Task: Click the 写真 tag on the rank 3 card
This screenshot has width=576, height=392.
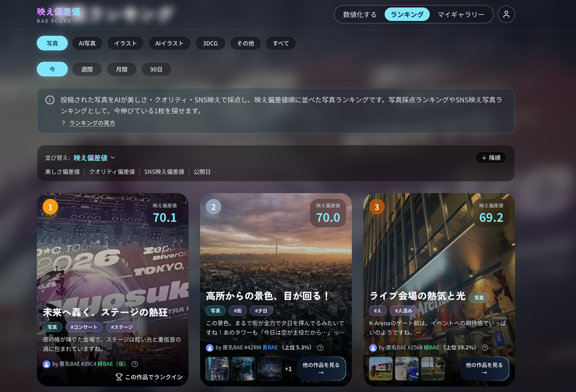Action: tap(479, 298)
